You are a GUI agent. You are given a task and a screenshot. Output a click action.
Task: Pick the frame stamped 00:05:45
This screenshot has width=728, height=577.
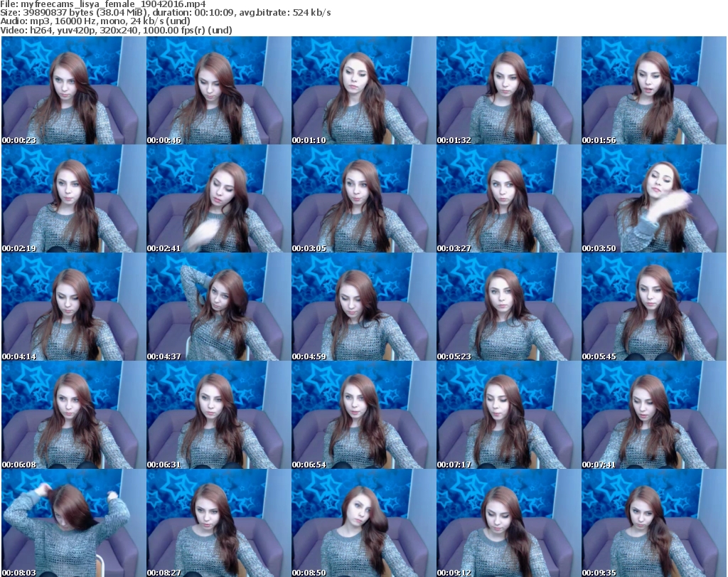tap(654, 307)
